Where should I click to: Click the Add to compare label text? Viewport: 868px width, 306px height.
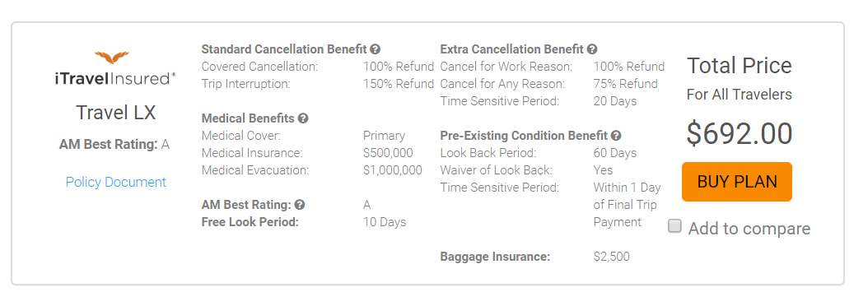point(749,229)
